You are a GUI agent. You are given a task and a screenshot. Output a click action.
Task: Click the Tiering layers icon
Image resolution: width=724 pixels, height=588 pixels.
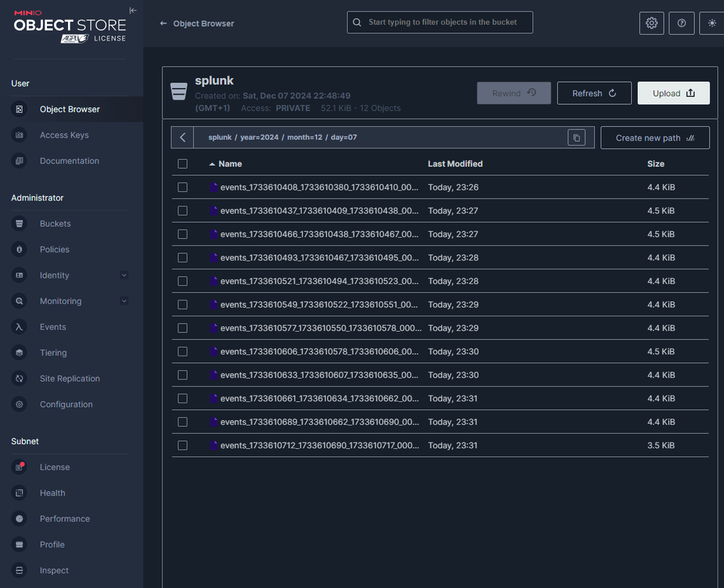click(x=20, y=353)
